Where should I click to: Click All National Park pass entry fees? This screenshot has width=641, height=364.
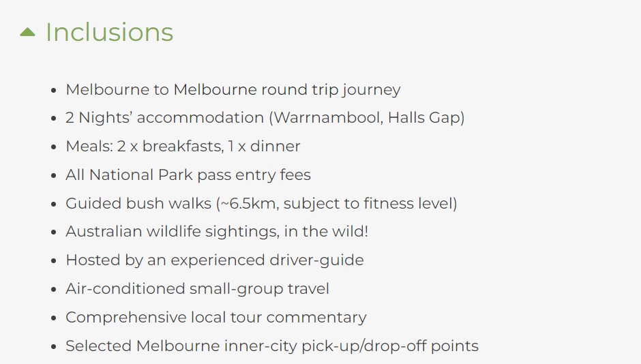pyautogui.click(x=188, y=175)
